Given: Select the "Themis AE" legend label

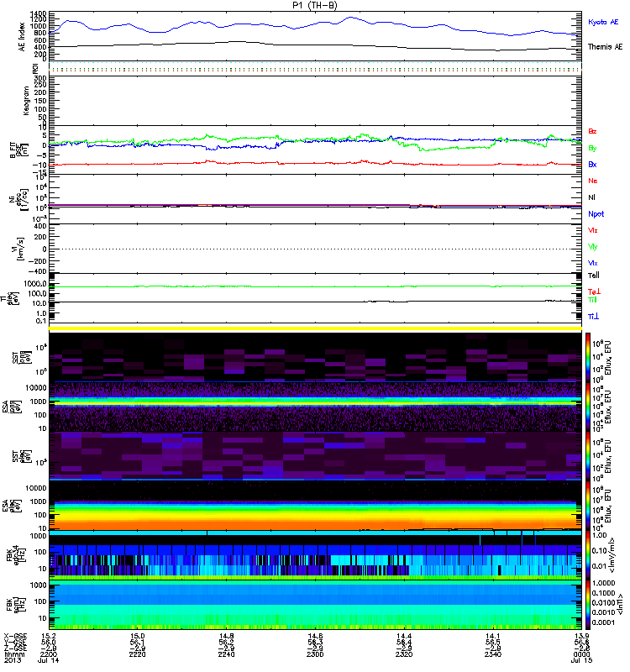Looking at the screenshot, I should pyautogui.click(x=605, y=47).
